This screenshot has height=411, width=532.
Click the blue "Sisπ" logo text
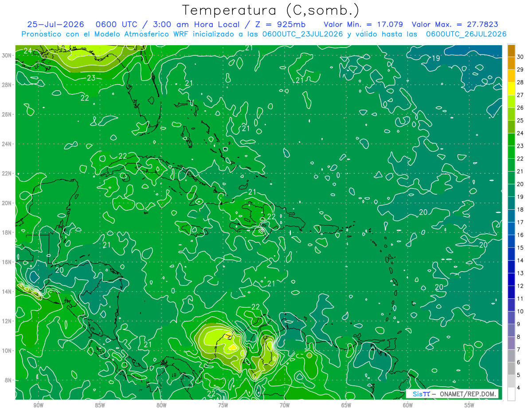click(x=421, y=394)
